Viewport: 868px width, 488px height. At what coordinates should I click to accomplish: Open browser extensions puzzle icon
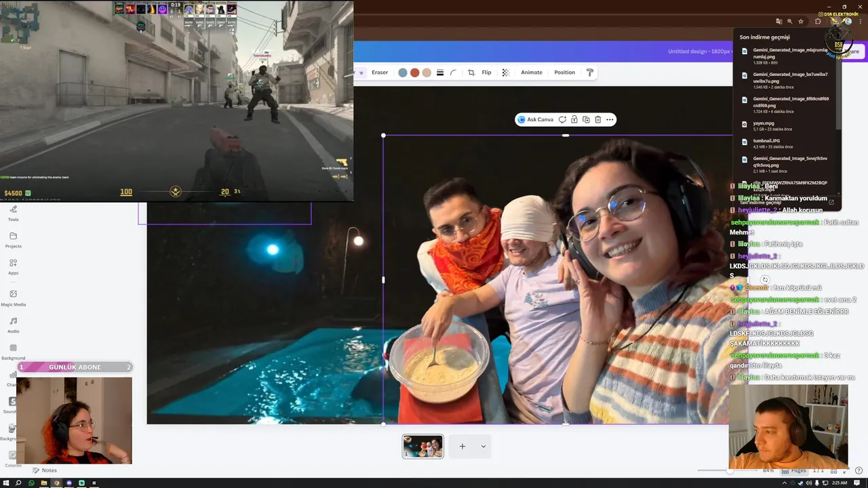[818, 22]
